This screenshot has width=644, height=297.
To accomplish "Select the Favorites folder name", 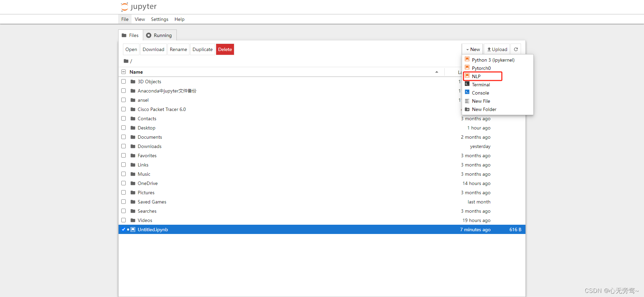I will (x=147, y=156).
